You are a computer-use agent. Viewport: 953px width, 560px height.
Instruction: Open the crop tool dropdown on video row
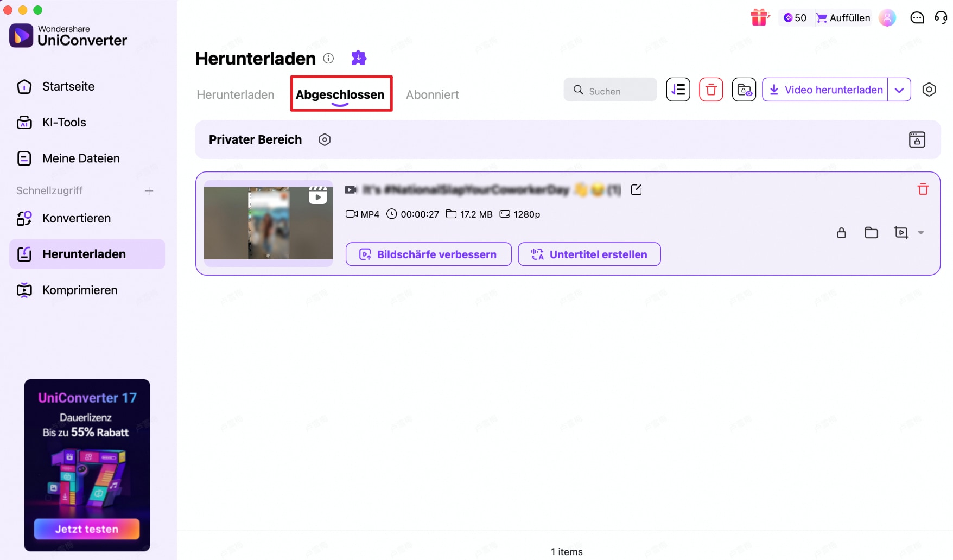921,232
